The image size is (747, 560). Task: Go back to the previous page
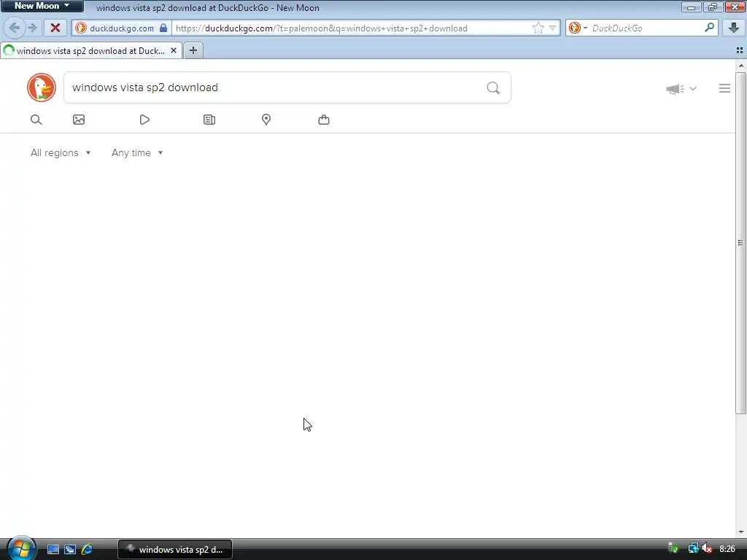15,28
